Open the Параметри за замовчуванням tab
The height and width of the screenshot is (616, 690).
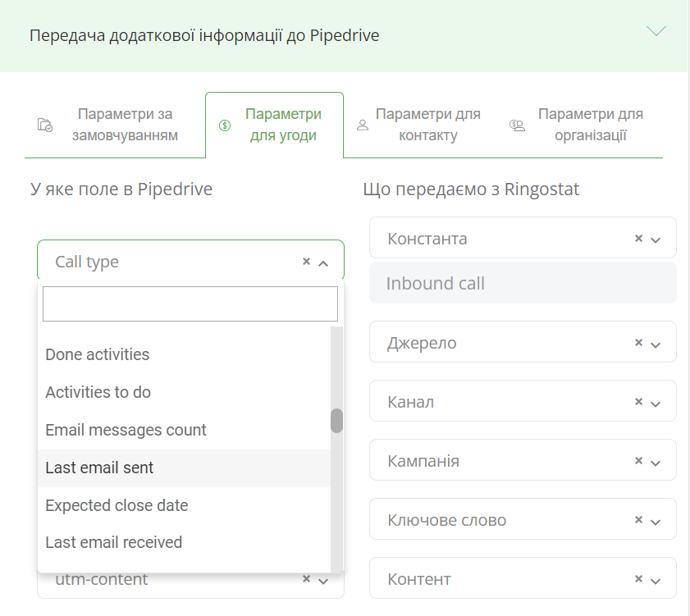pos(116,125)
